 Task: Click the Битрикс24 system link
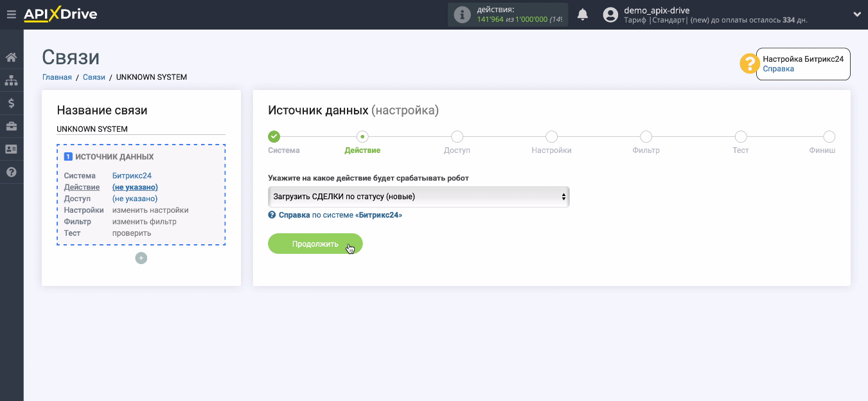pos(132,175)
